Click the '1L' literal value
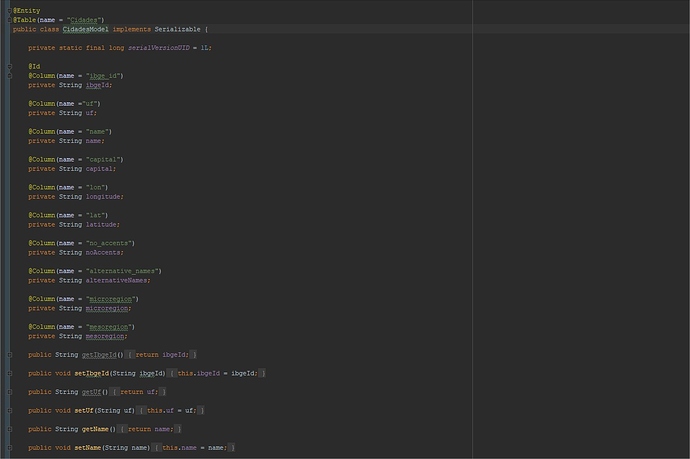 click(x=205, y=48)
